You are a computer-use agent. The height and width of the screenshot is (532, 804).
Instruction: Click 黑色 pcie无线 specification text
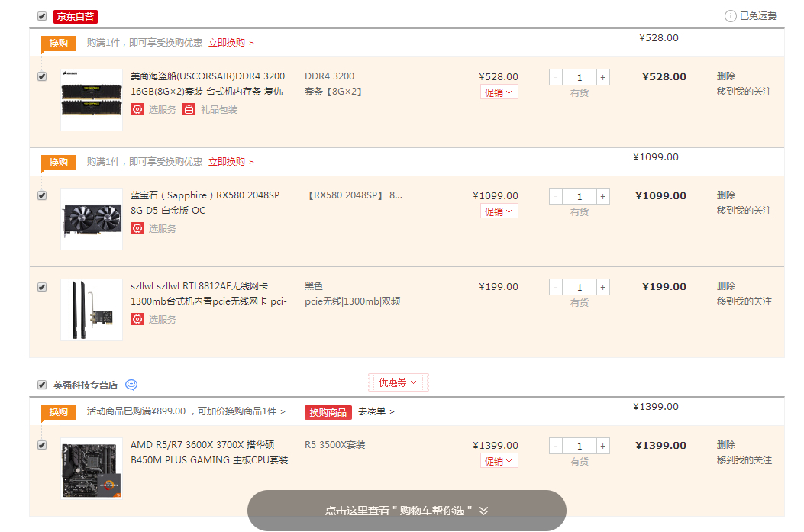coord(353,293)
